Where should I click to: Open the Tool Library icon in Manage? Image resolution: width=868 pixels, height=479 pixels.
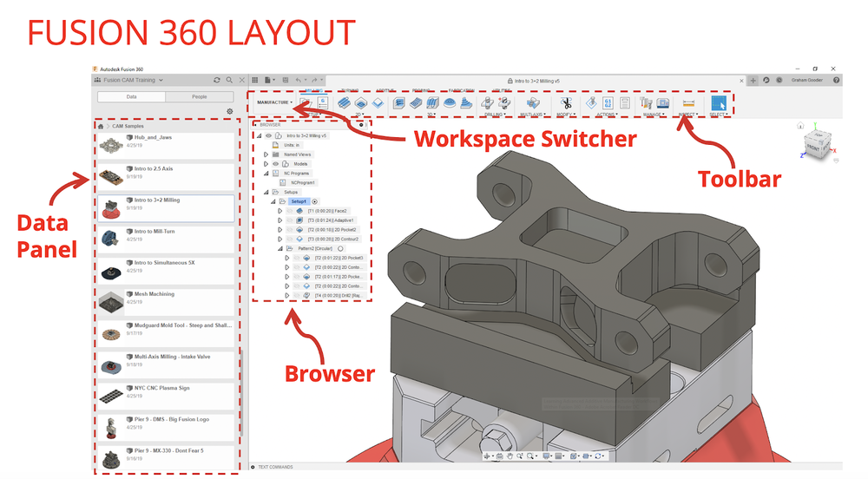646,103
